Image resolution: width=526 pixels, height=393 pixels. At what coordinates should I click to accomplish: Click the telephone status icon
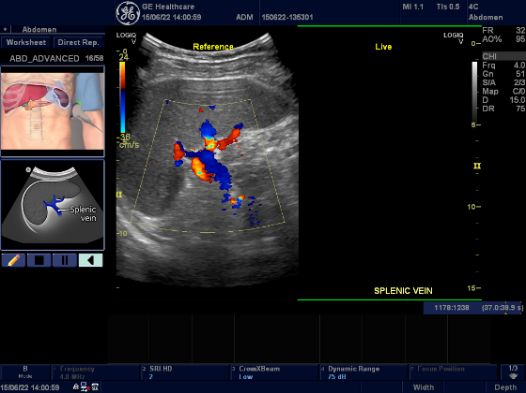point(95,387)
